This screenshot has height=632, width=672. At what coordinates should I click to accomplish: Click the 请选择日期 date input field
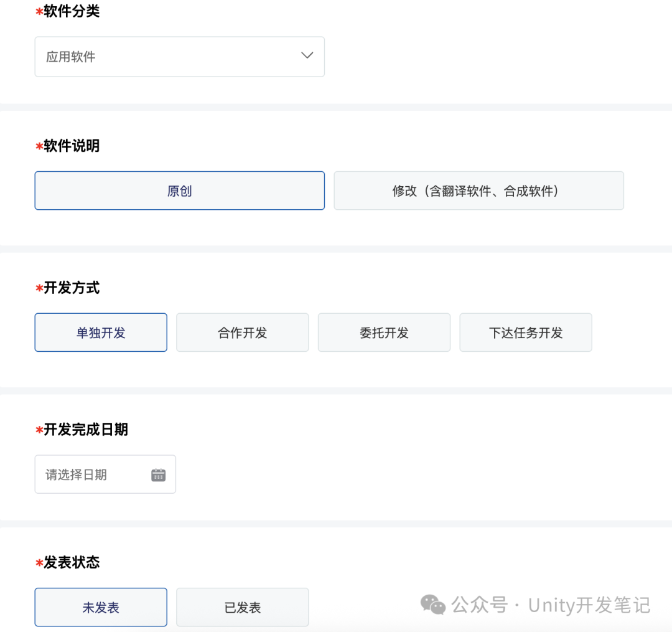105,474
